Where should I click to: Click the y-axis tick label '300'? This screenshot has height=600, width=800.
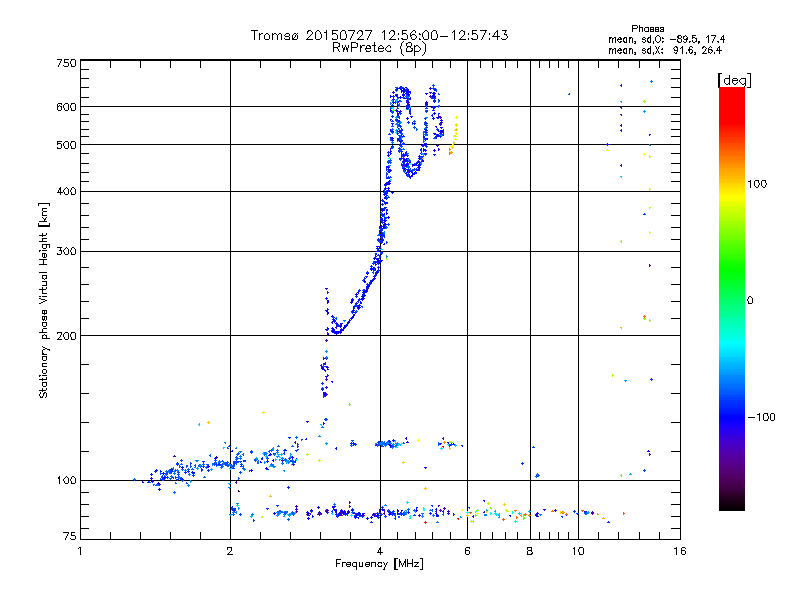(67, 252)
